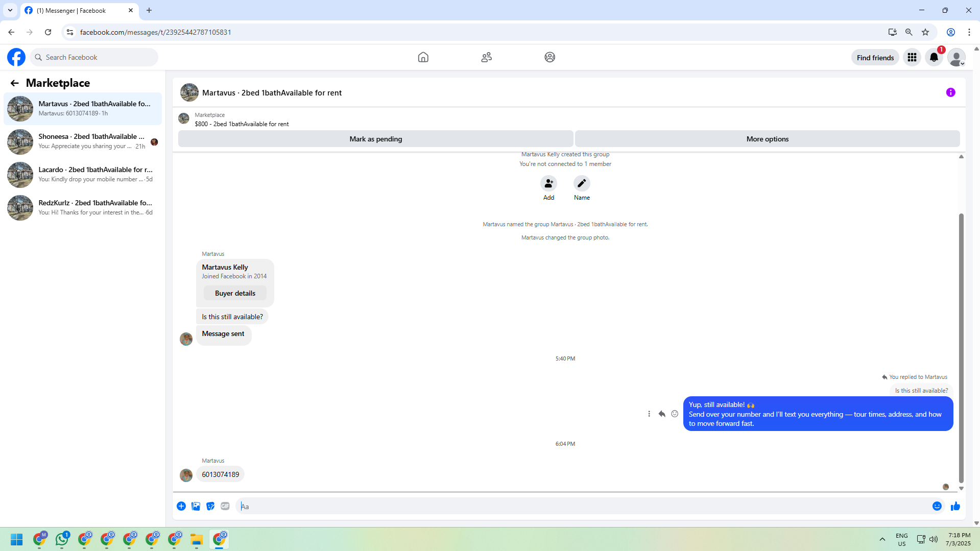Bookmark this page with the star

[925, 32]
